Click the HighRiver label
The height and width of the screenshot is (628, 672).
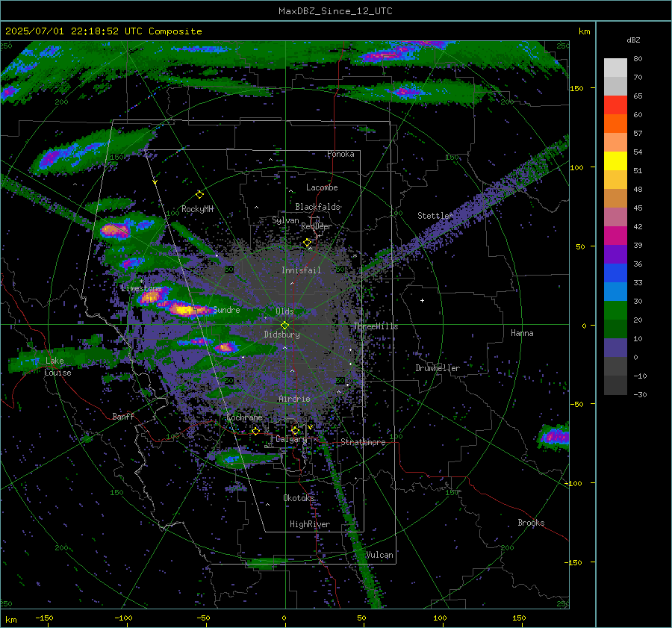310,524
